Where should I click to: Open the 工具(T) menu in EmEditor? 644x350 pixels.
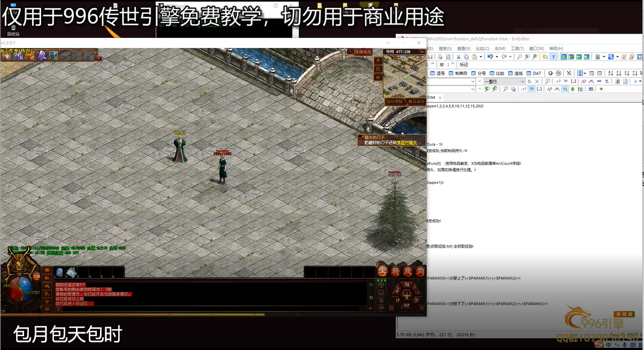point(517,49)
